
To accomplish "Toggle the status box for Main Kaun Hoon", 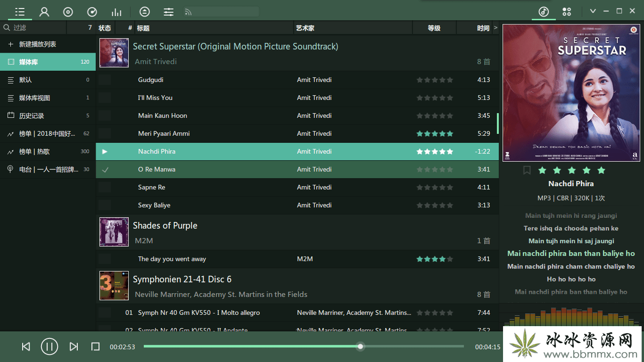I will pyautogui.click(x=105, y=116).
